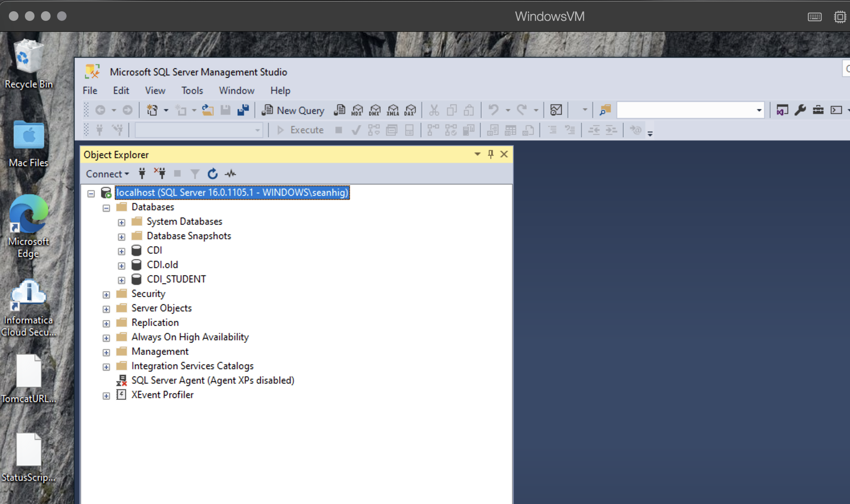Click the Redo arrow icon

(x=522, y=110)
